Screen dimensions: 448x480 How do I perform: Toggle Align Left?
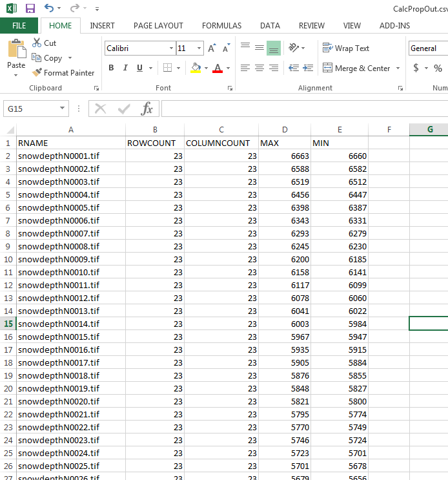pos(245,68)
